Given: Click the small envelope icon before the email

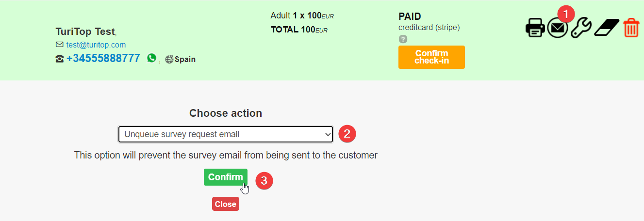Looking at the screenshot, I should [x=60, y=45].
